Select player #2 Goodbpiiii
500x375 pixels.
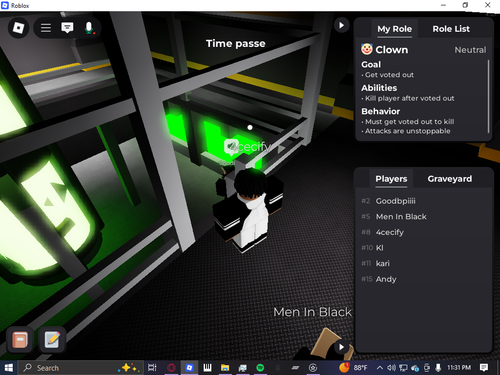[423, 201]
